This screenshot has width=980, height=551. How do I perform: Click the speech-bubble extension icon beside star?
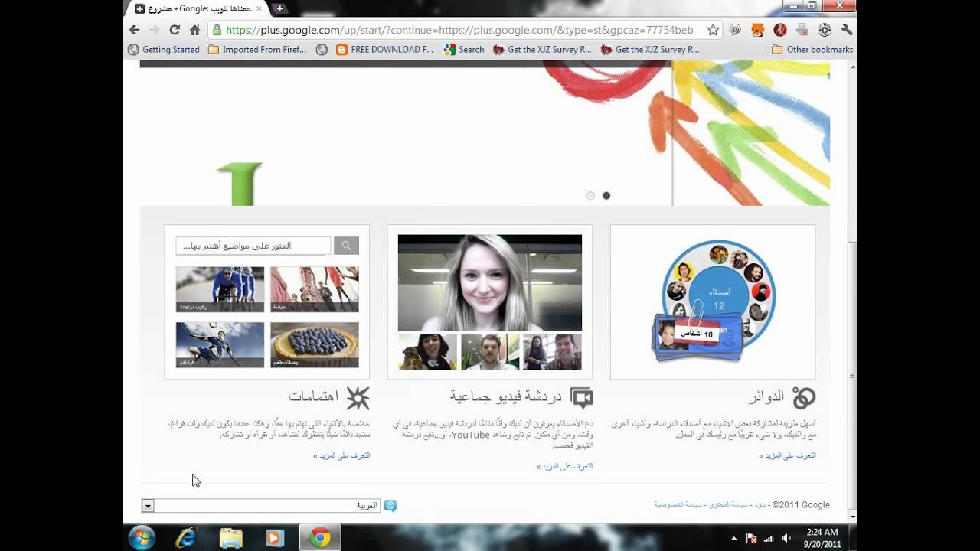[735, 30]
